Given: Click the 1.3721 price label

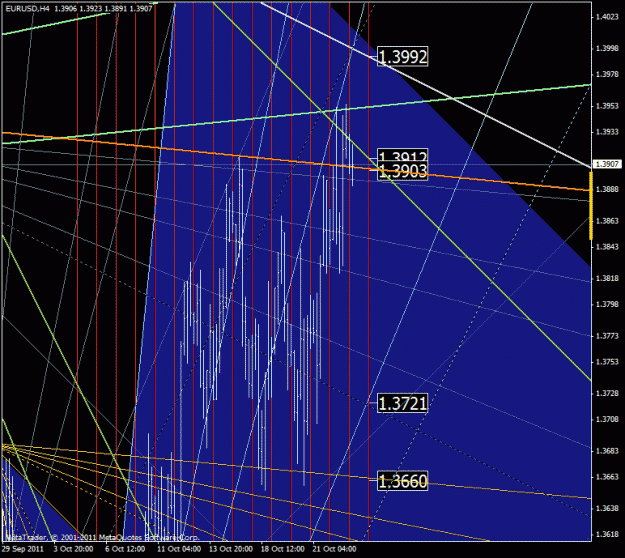Looking at the screenshot, I should coord(402,403).
